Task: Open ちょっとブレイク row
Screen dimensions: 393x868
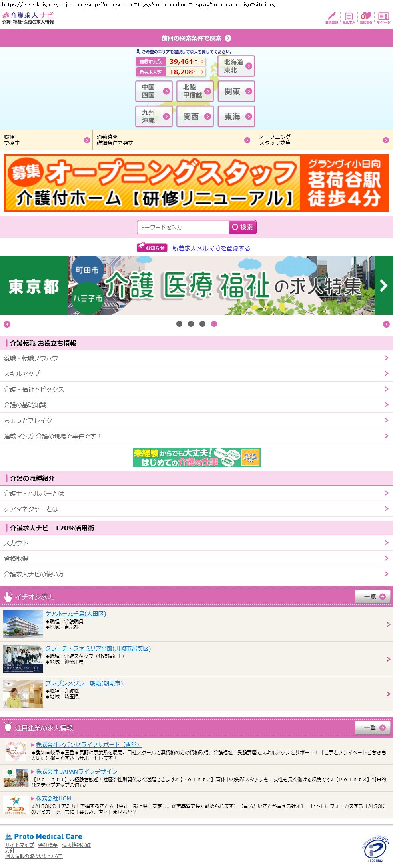Action: pyautogui.click(x=196, y=421)
